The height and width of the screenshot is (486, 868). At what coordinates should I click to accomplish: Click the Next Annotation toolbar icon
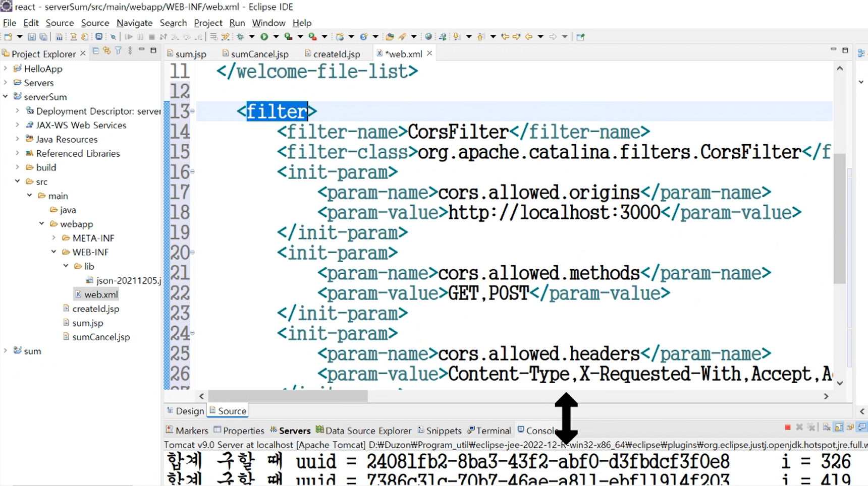(457, 37)
